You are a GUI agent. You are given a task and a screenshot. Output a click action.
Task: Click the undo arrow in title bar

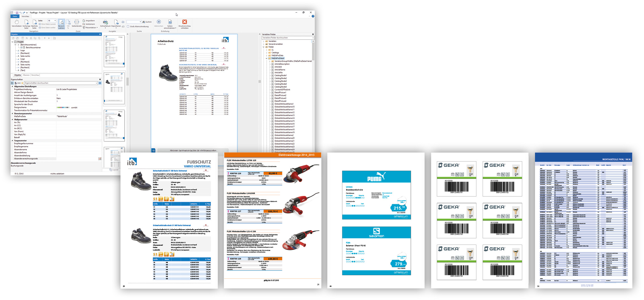click(20, 13)
